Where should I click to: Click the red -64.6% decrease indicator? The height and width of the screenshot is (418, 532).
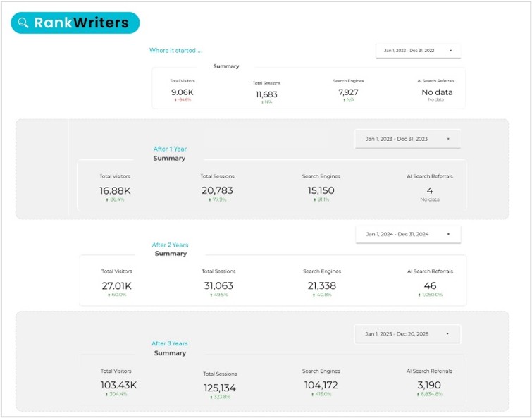183,99
